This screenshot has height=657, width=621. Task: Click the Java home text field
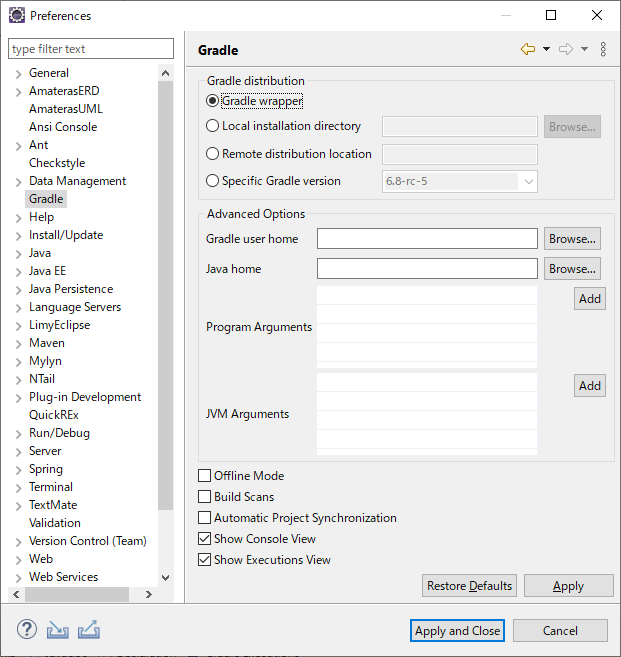coord(427,269)
